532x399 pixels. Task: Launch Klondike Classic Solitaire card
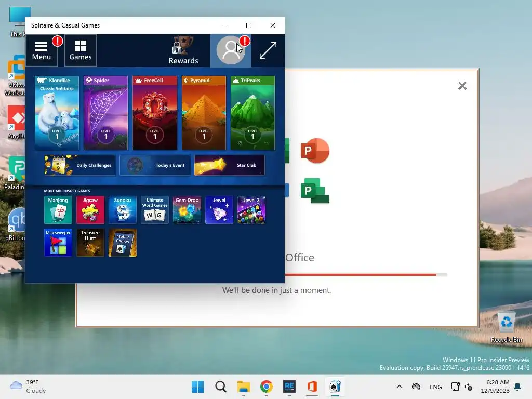tap(57, 113)
